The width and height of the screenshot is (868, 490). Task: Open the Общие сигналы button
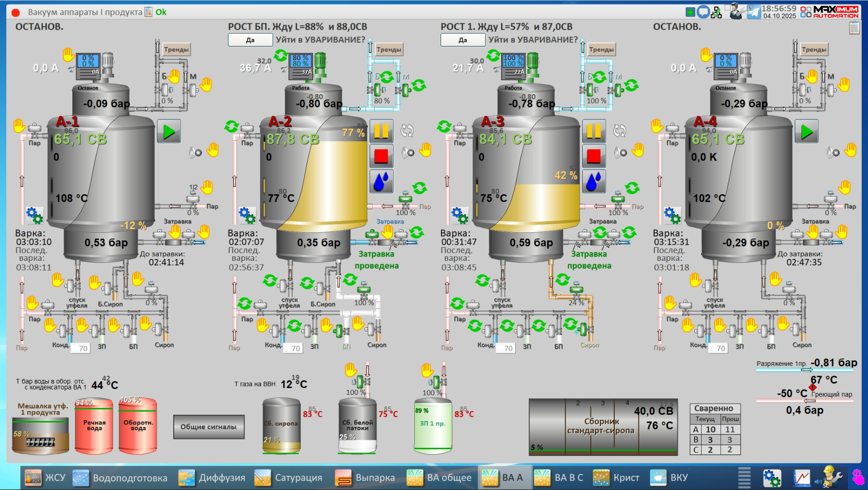[x=209, y=427]
